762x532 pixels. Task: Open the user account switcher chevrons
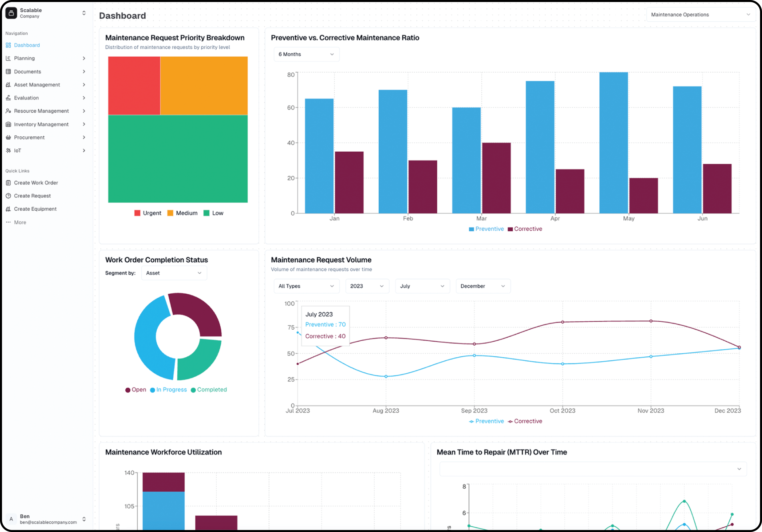[84, 519]
